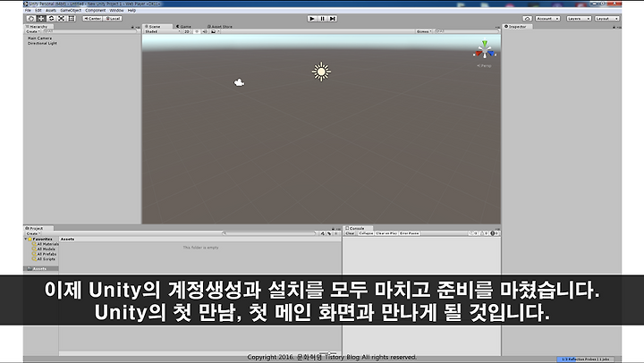Viewport: 644px width, 363px height.
Task: Select the Inspector tab
Action: 517,26
